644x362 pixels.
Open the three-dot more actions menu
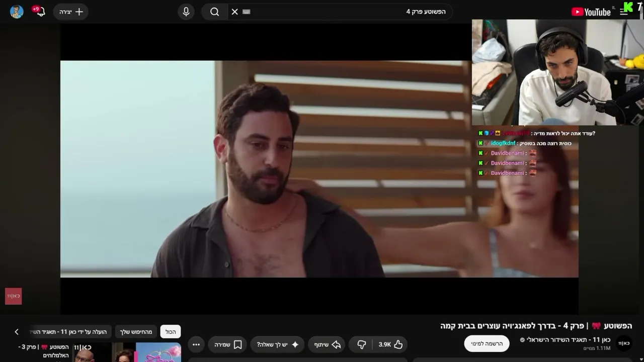coord(196,344)
